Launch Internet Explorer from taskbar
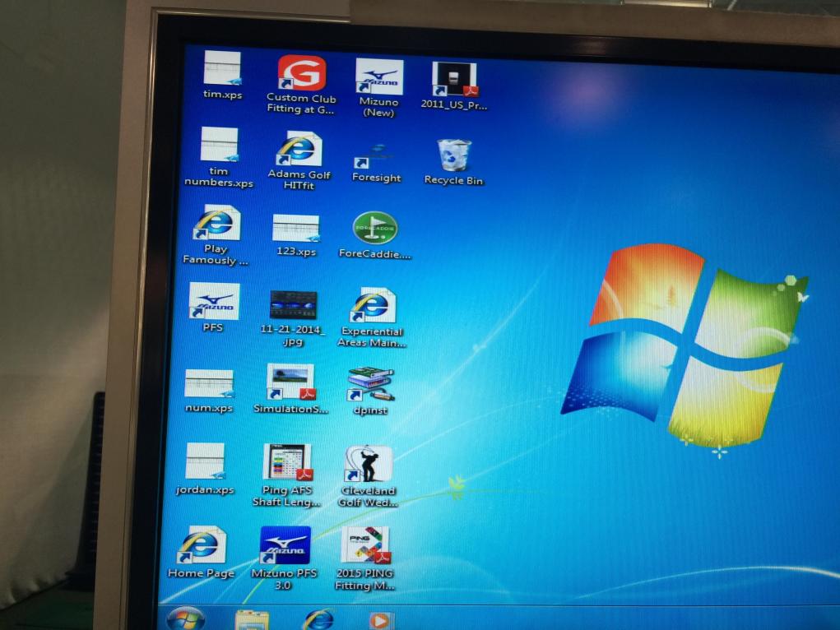Screen dimensions: 840x630 click(318, 620)
